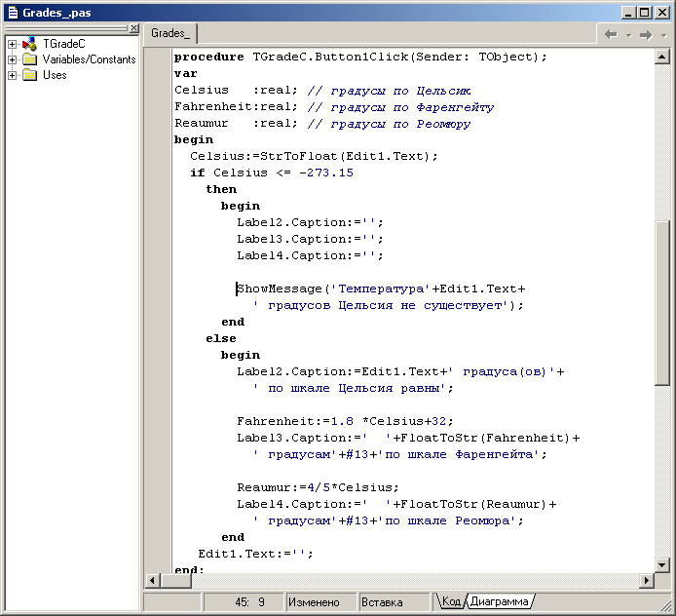Click the 45: 9 cursor position
This screenshot has width=676, height=616.
243,602
